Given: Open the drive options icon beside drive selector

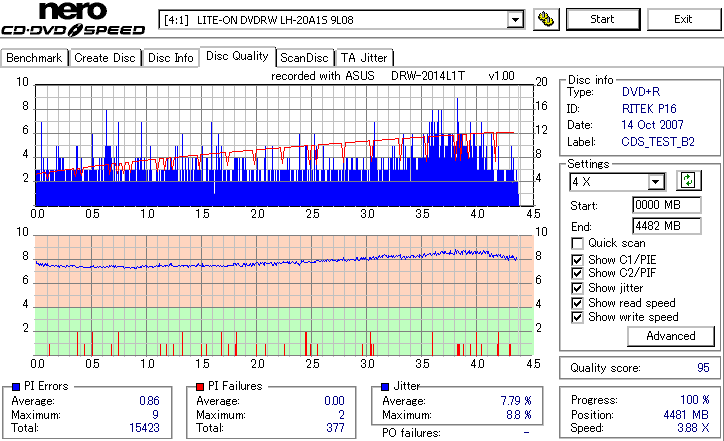Looking at the screenshot, I should [x=546, y=19].
